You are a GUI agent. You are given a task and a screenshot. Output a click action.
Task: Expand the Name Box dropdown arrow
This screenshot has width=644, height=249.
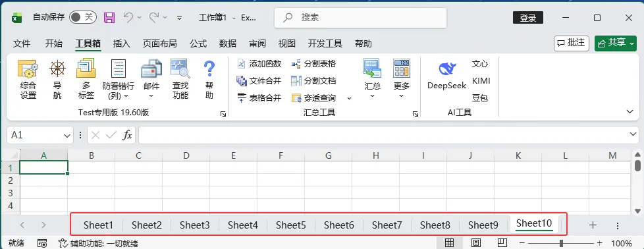67,135
